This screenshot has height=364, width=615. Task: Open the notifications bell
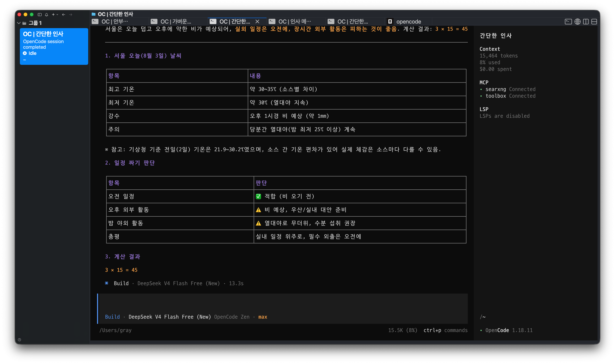tap(46, 14)
